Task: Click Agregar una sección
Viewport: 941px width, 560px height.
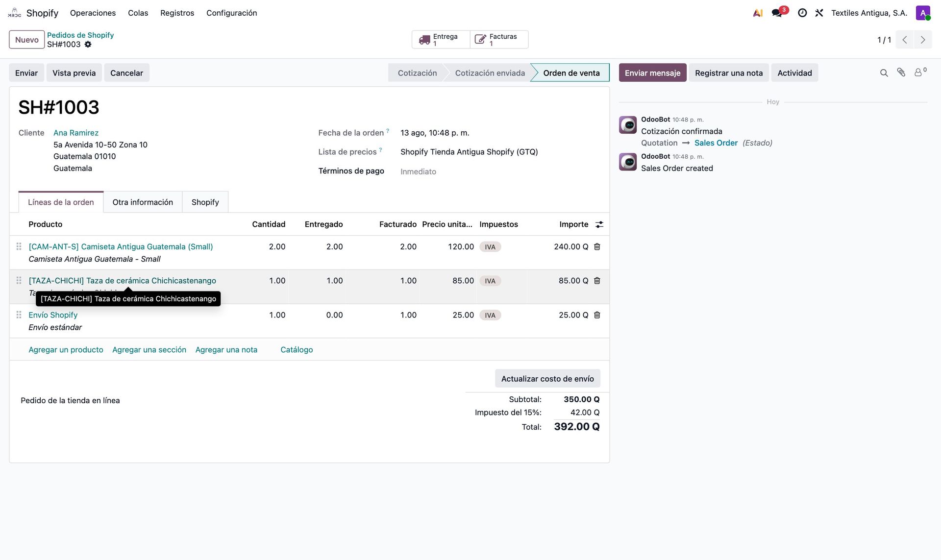Action: tap(149, 350)
